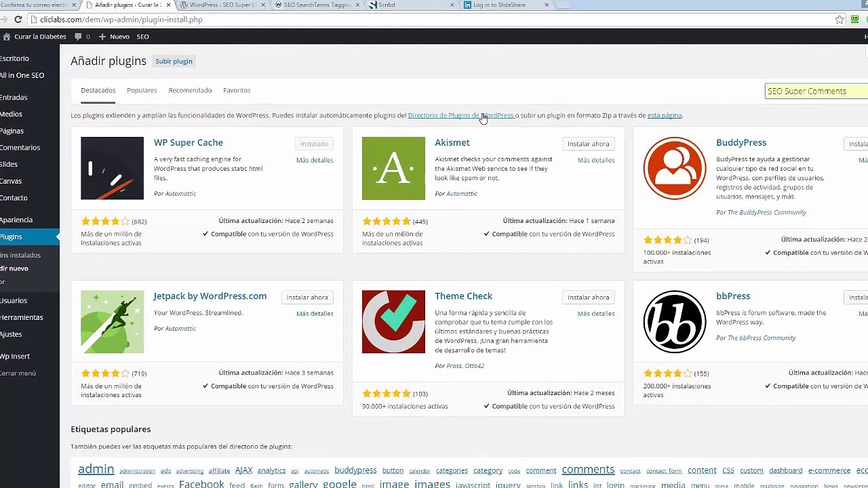Click the buddypress tag
Image resolution: width=868 pixels, height=488 pixels.
pyautogui.click(x=355, y=470)
